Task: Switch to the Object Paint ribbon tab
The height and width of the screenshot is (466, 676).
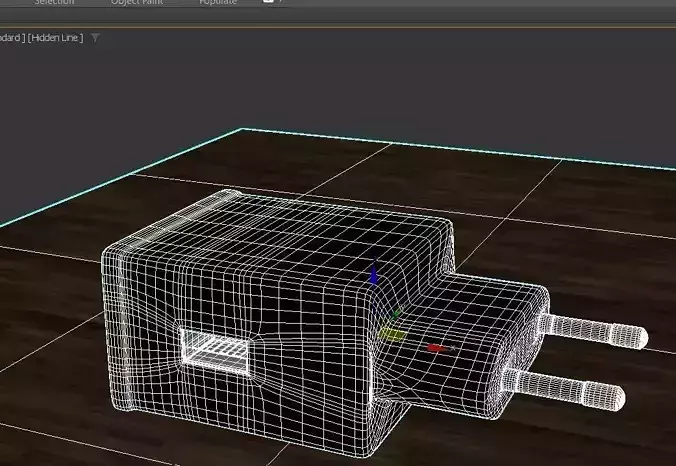Action: pyautogui.click(x=137, y=2)
